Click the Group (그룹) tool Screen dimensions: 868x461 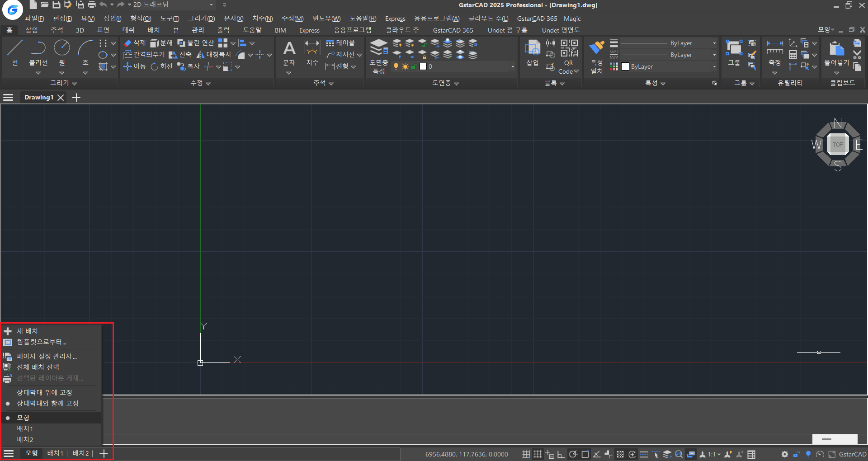734,53
